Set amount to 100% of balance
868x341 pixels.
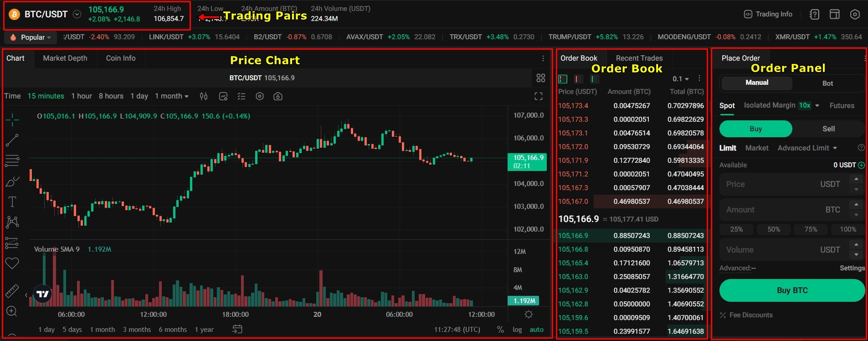pyautogui.click(x=847, y=229)
